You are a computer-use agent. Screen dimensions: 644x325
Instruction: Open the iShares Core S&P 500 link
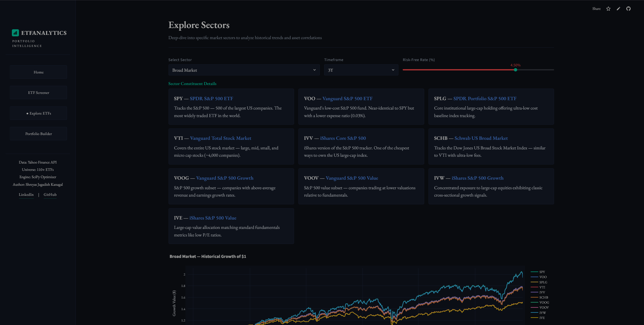point(343,138)
